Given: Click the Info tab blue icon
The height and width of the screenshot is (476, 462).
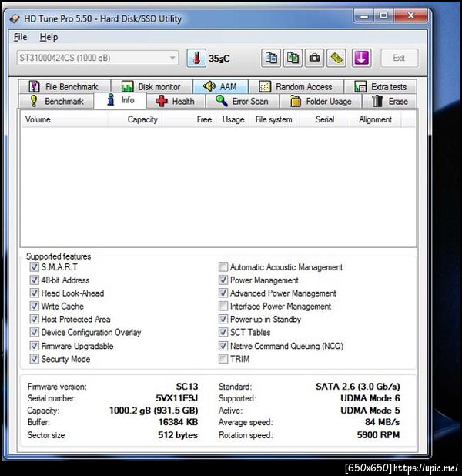Looking at the screenshot, I should pos(111,100).
